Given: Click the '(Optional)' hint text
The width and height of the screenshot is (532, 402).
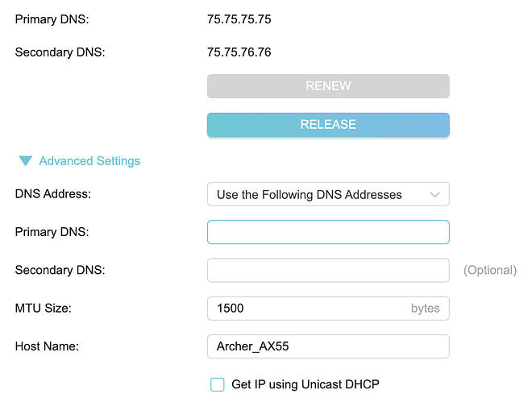Looking at the screenshot, I should [490, 270].
